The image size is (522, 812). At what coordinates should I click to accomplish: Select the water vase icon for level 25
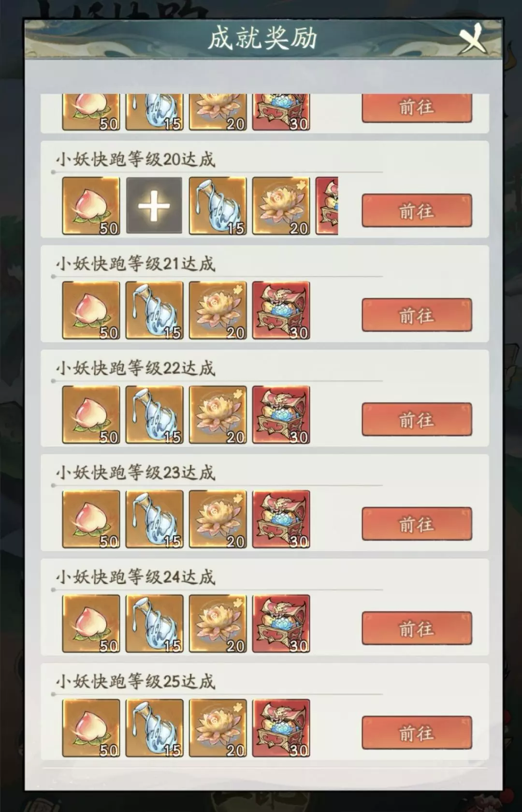[154, 728]
